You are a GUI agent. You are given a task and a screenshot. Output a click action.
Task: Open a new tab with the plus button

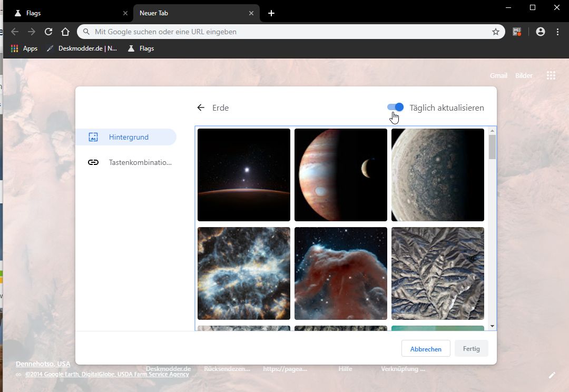coord(271,13)
